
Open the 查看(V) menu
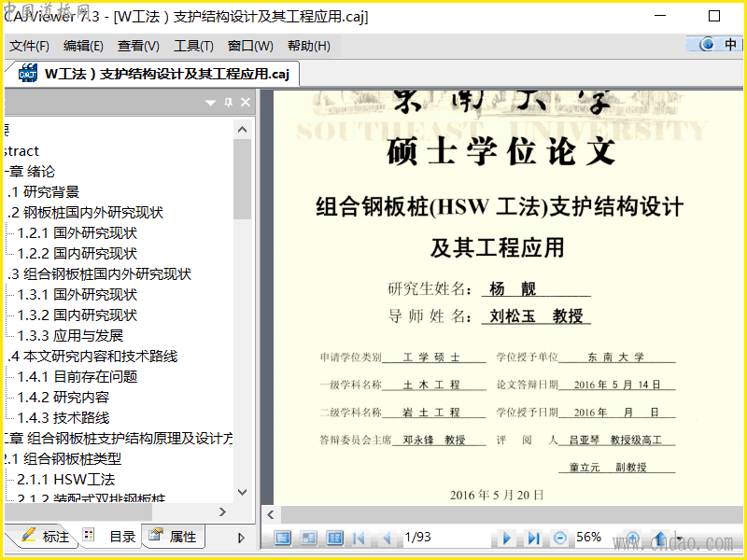click(x=138, y=46)
